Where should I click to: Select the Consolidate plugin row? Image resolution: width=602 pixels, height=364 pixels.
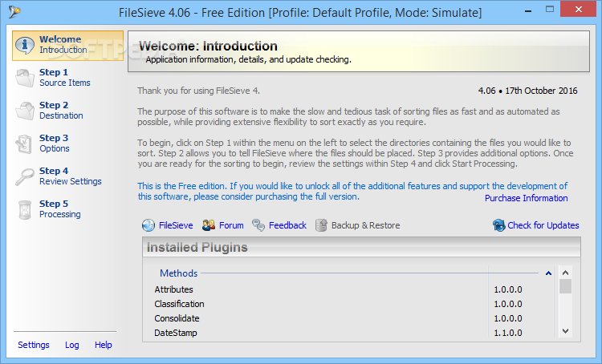coord(353,319)
